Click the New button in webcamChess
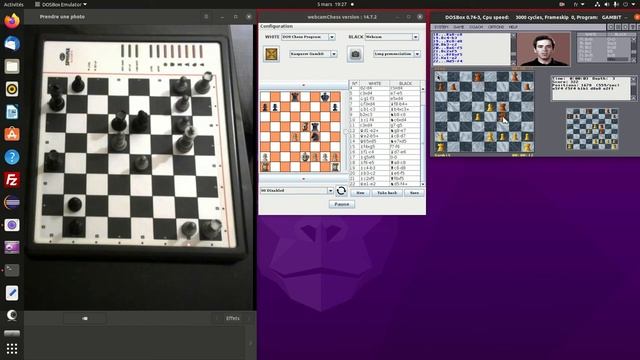The image size is (640, 360). pyautogui.click(x=360, y=193)
